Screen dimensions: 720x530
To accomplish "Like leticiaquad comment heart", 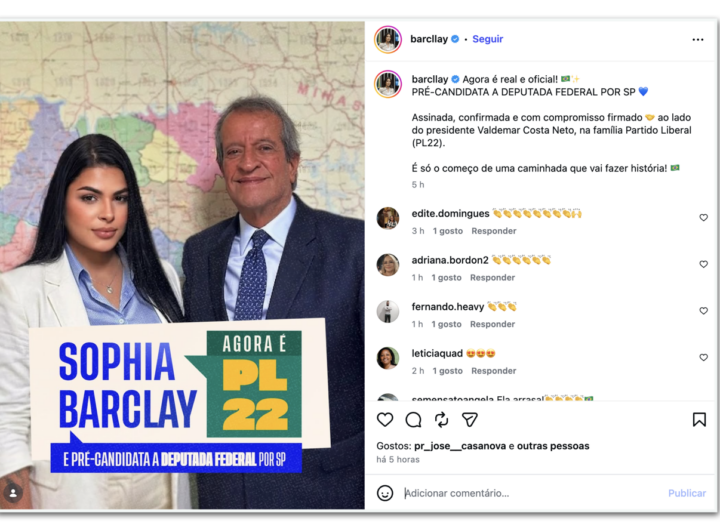I will tap(703, 357).
